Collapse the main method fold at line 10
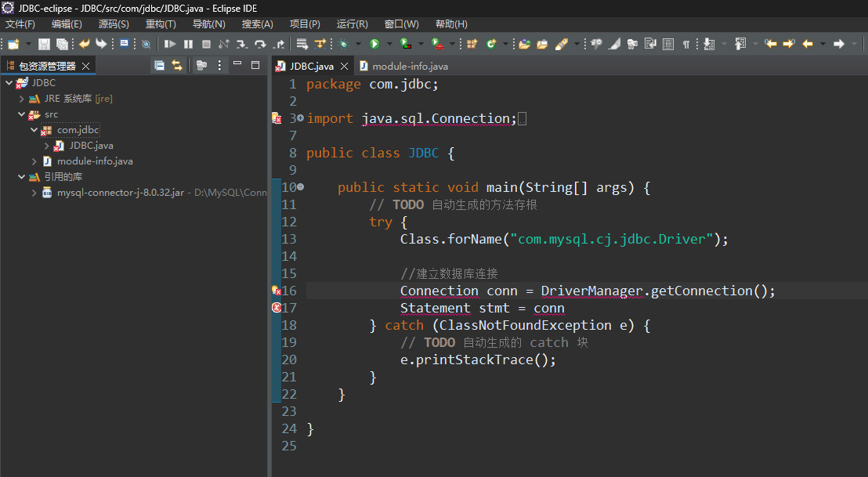The height and width of the screenshot is (477, 868). tap(300, 187)
